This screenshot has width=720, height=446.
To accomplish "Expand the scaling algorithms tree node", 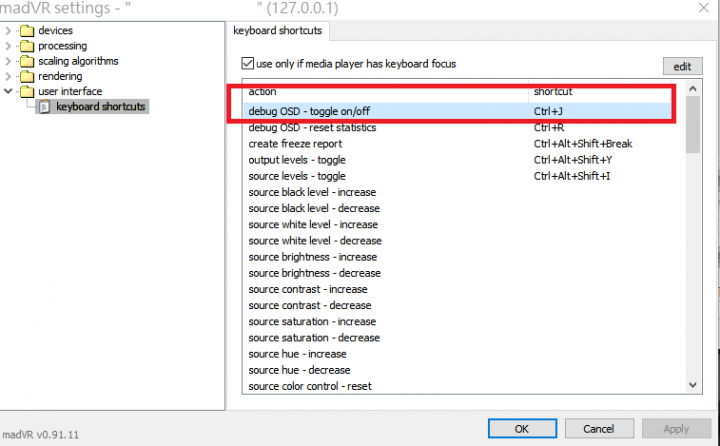I will click(8, 61).
